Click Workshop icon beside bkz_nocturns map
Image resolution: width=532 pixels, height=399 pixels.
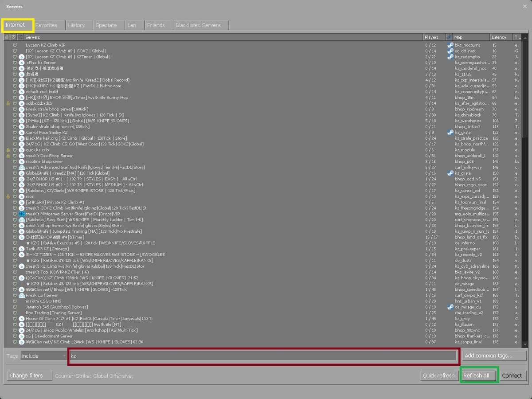(x=450, y=45)
